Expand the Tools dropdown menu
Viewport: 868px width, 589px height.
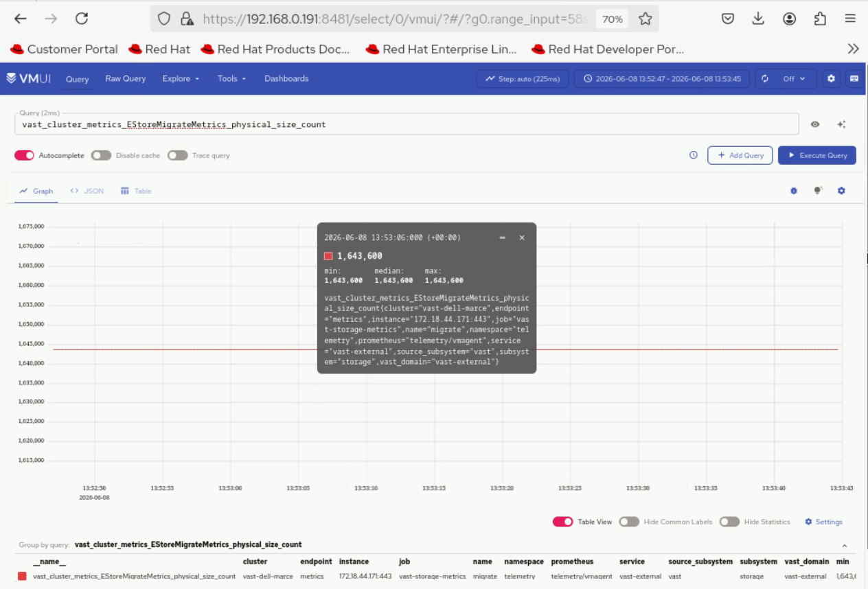click(x=231, y=78)
